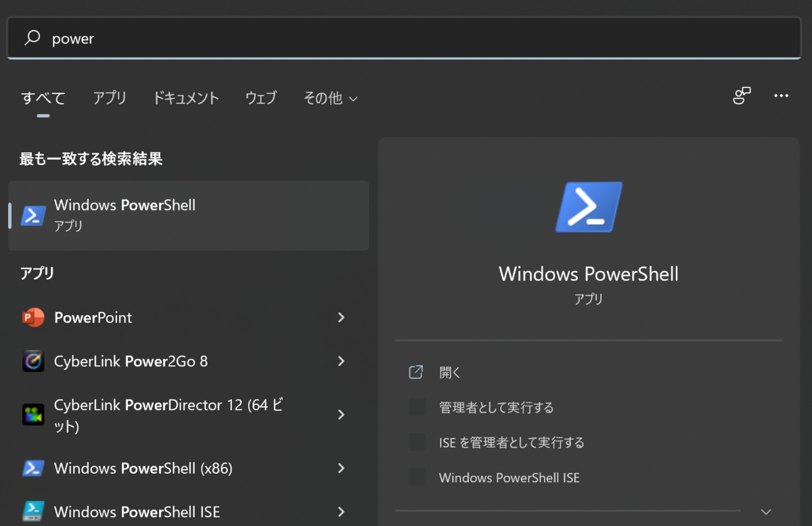Open CyberLink PowerDirector 12 result
The height and width of the screenshot is (526, 812).
pyautogui.click(x=188, y=415)
